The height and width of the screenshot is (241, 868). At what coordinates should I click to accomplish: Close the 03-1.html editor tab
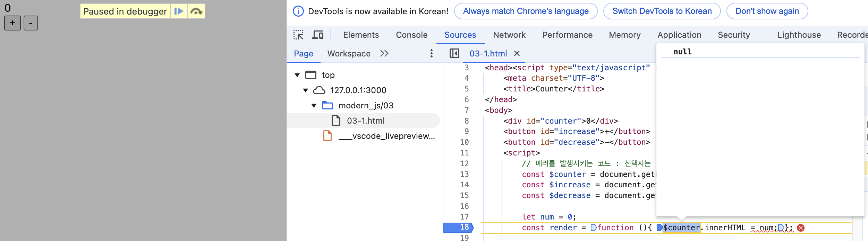(517, 53)
